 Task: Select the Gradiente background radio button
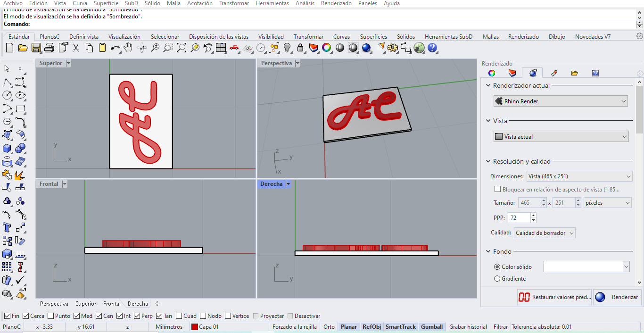coord(497,279)
